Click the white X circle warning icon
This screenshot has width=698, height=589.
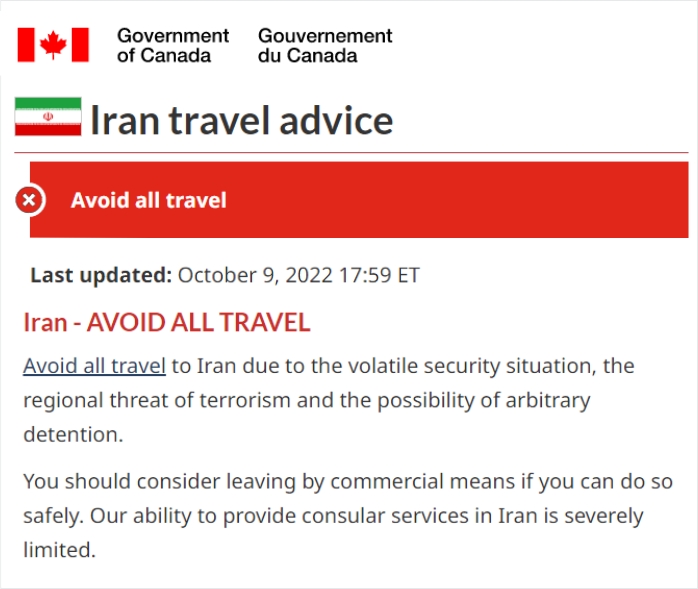30,200
